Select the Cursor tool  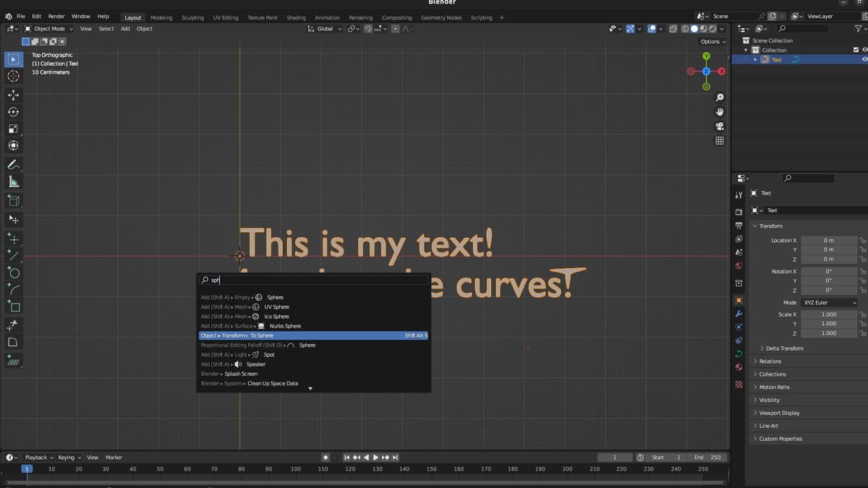[14, 76]
